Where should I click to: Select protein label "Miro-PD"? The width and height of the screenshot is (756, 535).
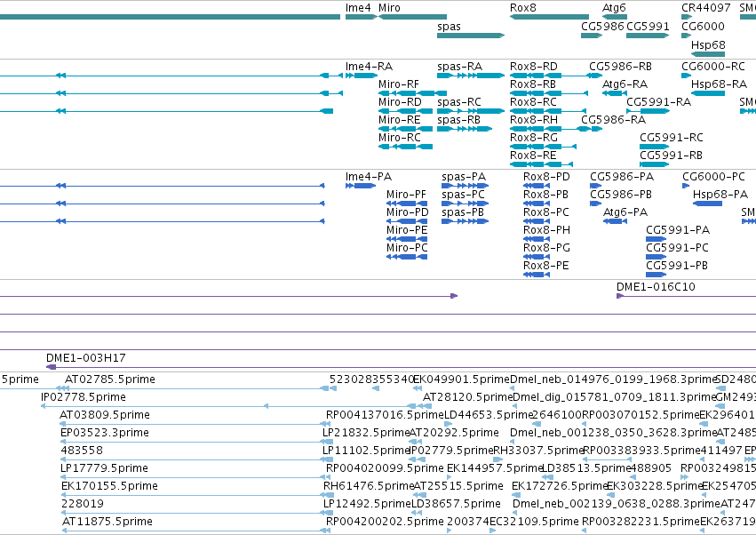pyautogui.click(x=408, y=212)
